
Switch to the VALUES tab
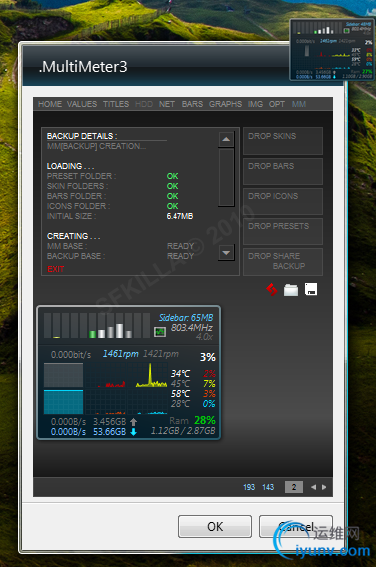(x=82, y=104)
